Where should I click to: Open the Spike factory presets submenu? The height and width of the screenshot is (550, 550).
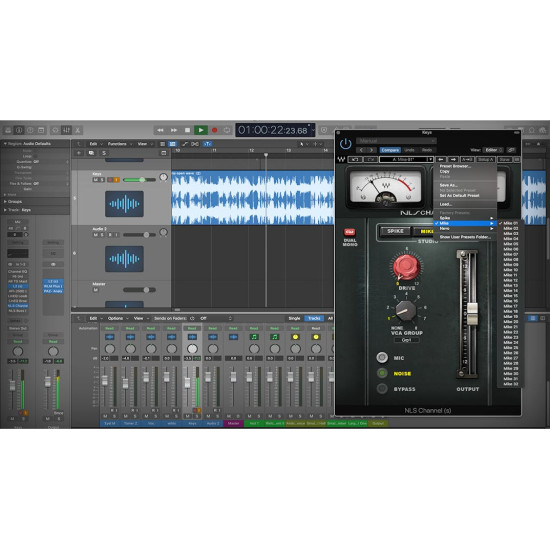(465, 218)
